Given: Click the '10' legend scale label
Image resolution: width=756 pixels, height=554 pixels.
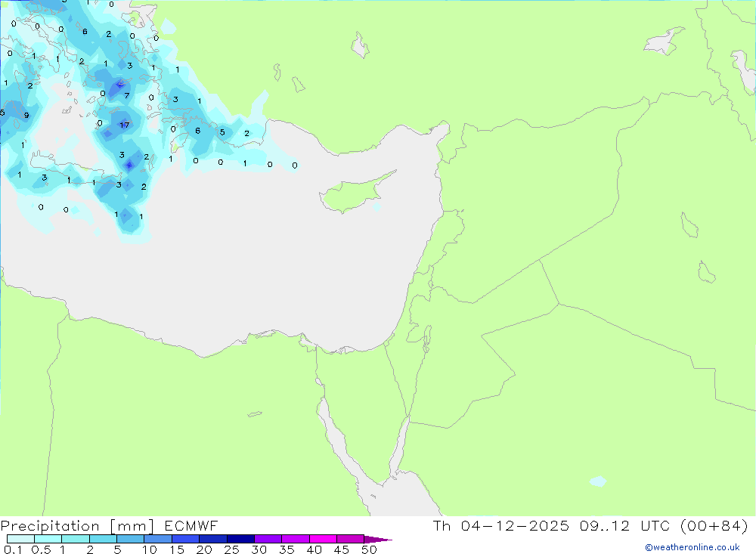Looking at the screenshot, I should coord(150,549).
